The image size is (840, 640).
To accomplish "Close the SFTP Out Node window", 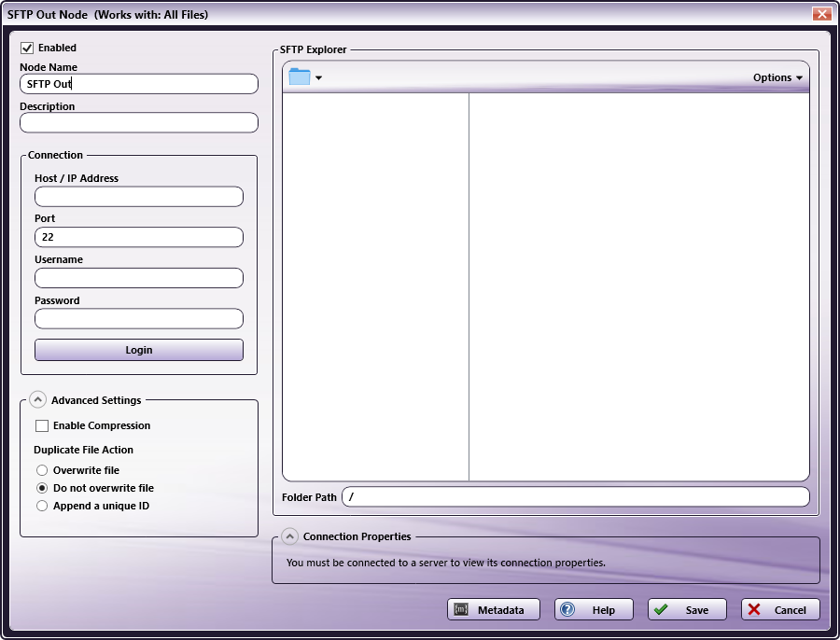I will pyautogui.click(x=821, y=14).
